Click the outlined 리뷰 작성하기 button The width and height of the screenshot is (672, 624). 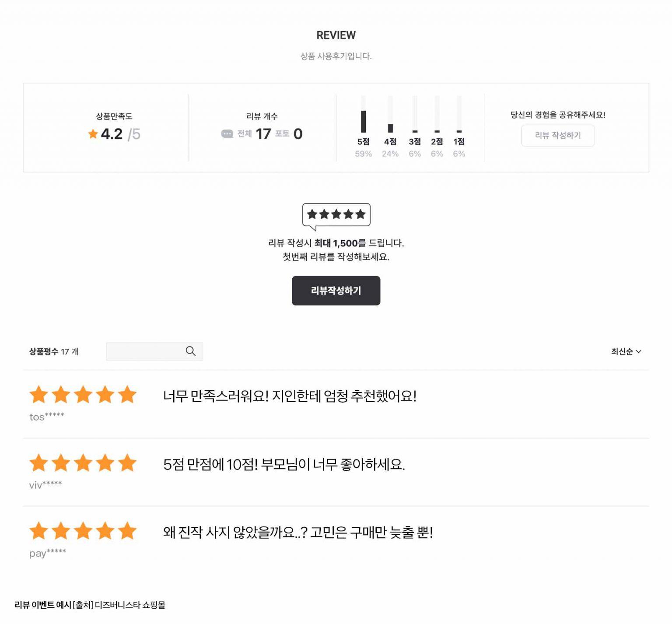pos(558,136)
